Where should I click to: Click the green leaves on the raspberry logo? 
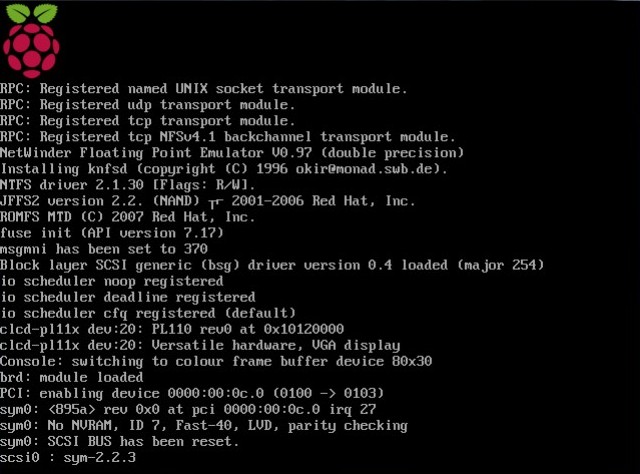click(32, 13)
